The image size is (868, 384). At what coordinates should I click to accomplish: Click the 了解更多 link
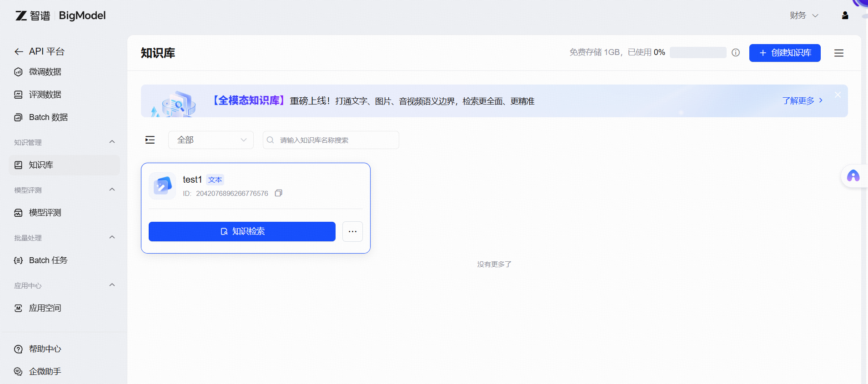802,101
